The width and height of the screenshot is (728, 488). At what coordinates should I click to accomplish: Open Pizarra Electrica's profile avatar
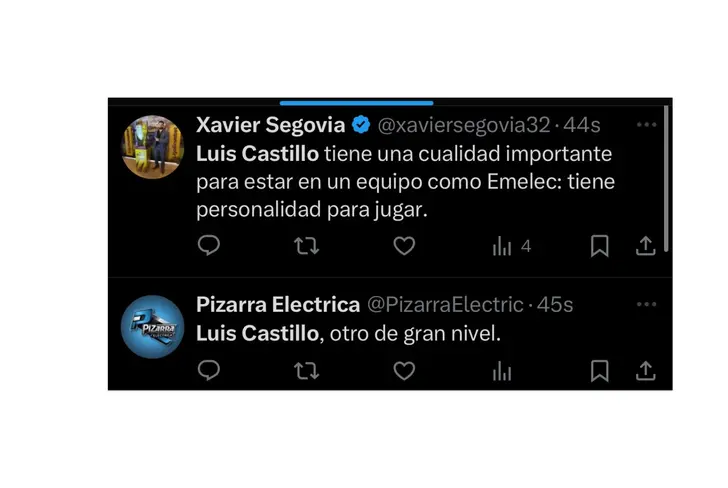click(153, 327)
